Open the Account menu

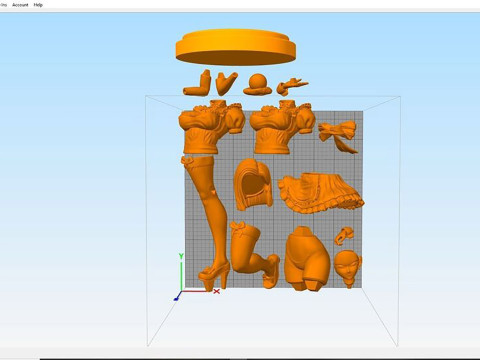[20, 5]
